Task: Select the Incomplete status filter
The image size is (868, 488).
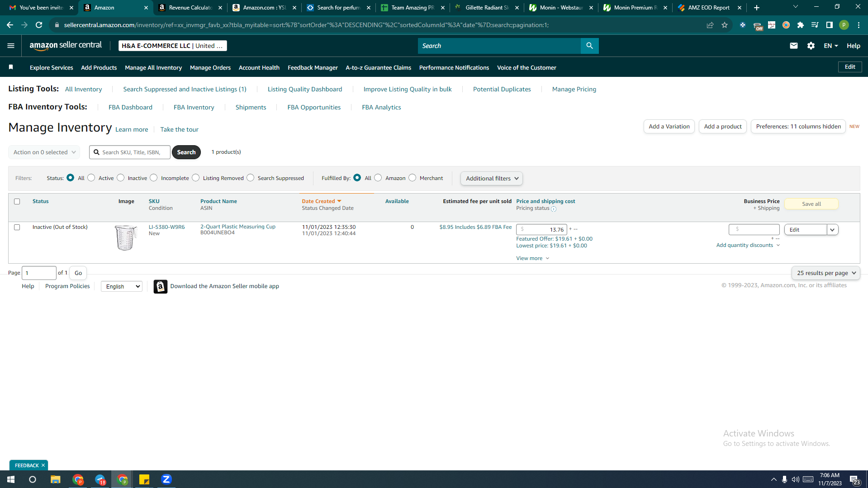Action: 154,178
